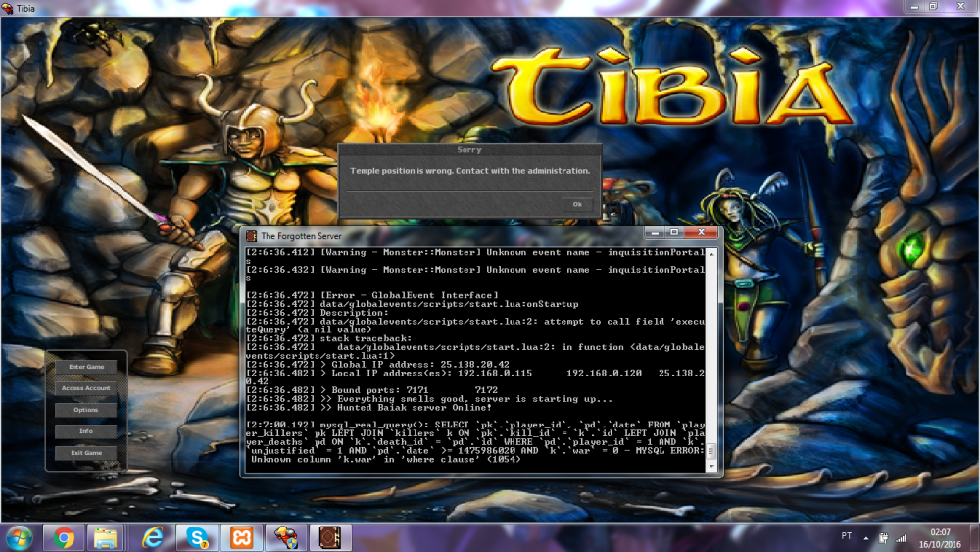
Task: Click Tibia window title bar icon
Action: pos(8,8)
